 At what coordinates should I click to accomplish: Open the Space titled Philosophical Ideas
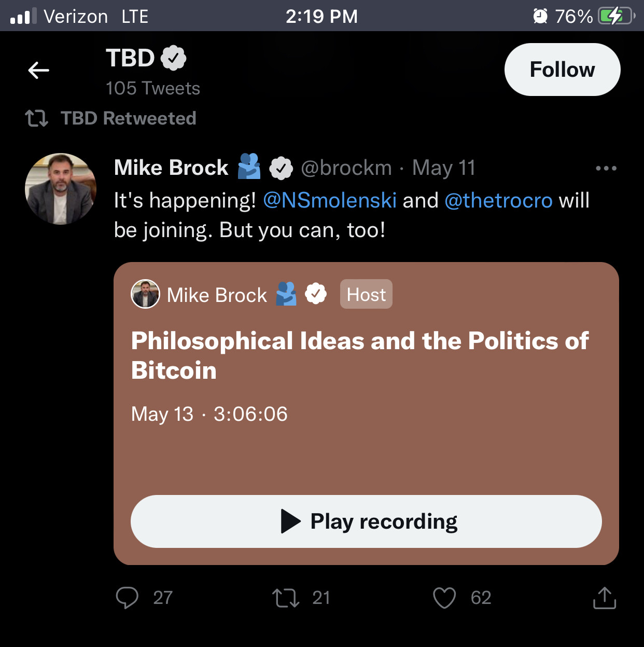pos(360,355)
